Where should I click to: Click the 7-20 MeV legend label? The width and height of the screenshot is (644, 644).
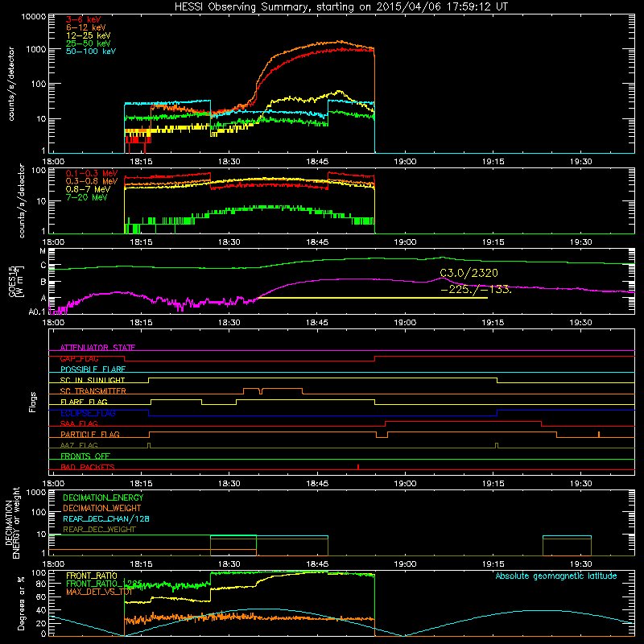tap(86, 197)
